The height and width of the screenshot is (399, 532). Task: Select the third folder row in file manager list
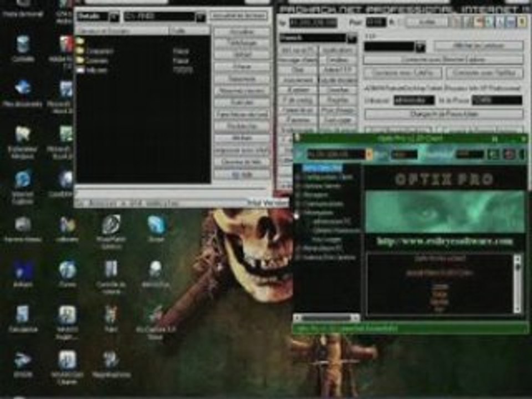point(143,61)
